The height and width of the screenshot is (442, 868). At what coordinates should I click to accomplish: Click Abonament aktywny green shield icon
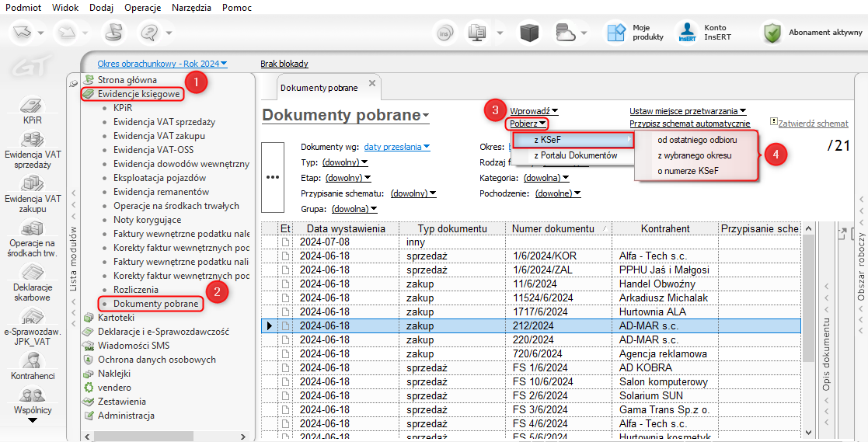(x=772, y=33)
